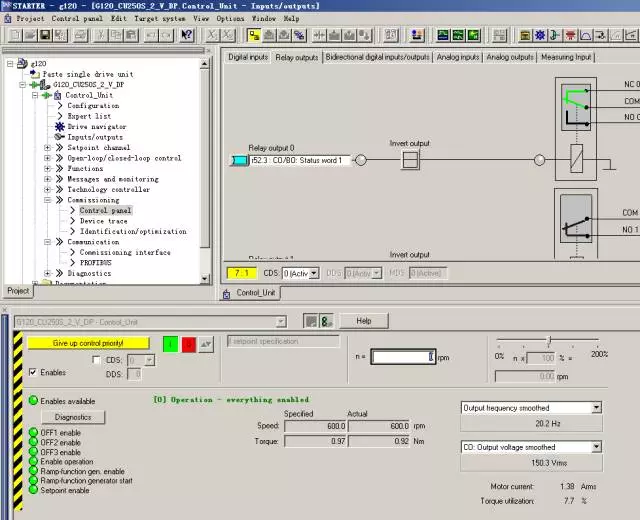640x520 pixels.
Task: Expand the Setpoint channel tree node
Action: (46, 148)
